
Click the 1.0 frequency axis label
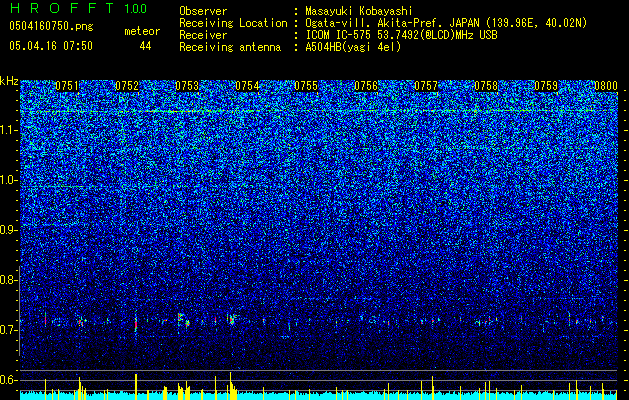coord(9,180)
